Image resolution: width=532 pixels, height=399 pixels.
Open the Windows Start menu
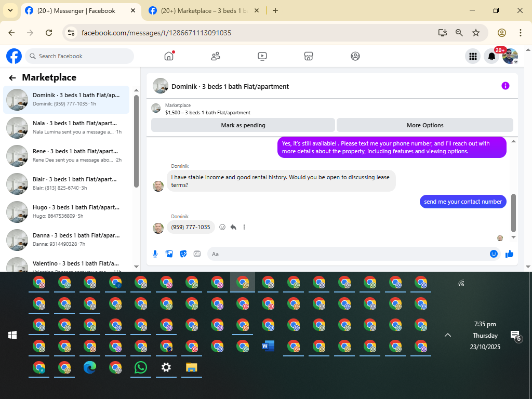(12, 335)
